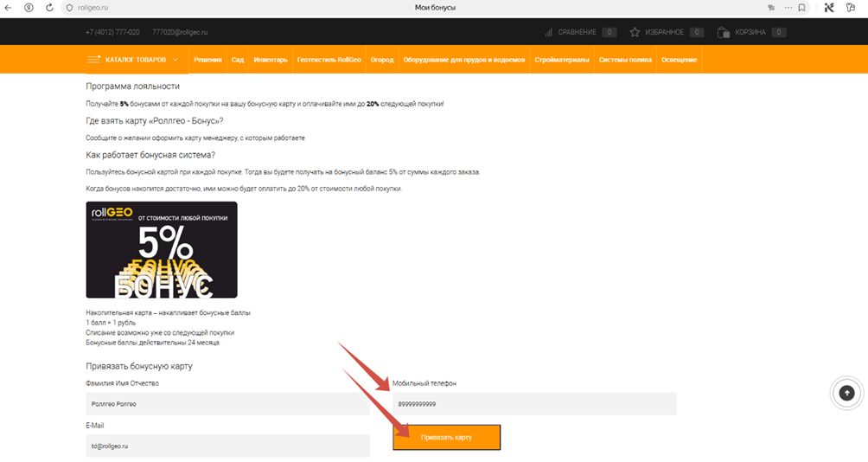Open the Решения menu item
Viewport: 868px width, 462px height.
coord(207,60)
